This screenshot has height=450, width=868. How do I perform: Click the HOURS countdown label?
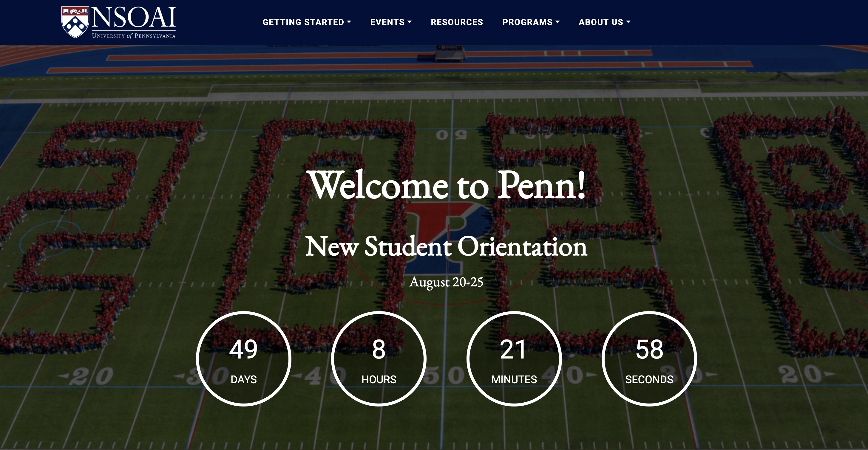pyautogui.click(x=379, y=380)
